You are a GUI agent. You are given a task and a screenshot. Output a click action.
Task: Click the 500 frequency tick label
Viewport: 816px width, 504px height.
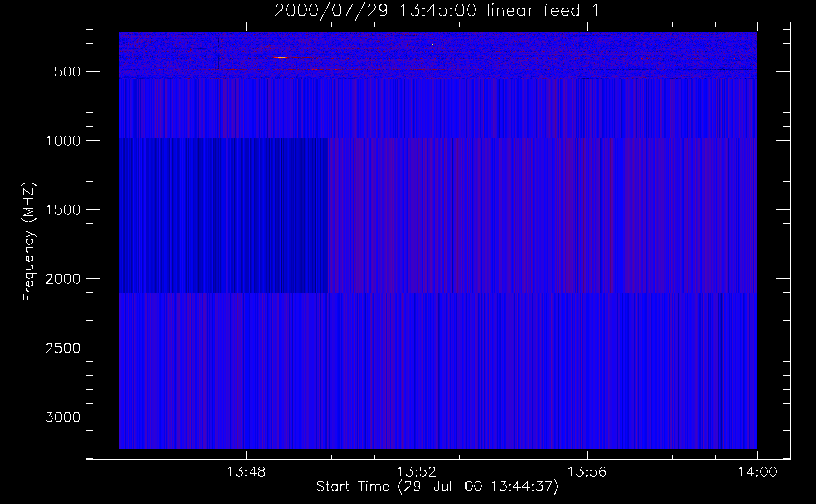click(68, 72)
